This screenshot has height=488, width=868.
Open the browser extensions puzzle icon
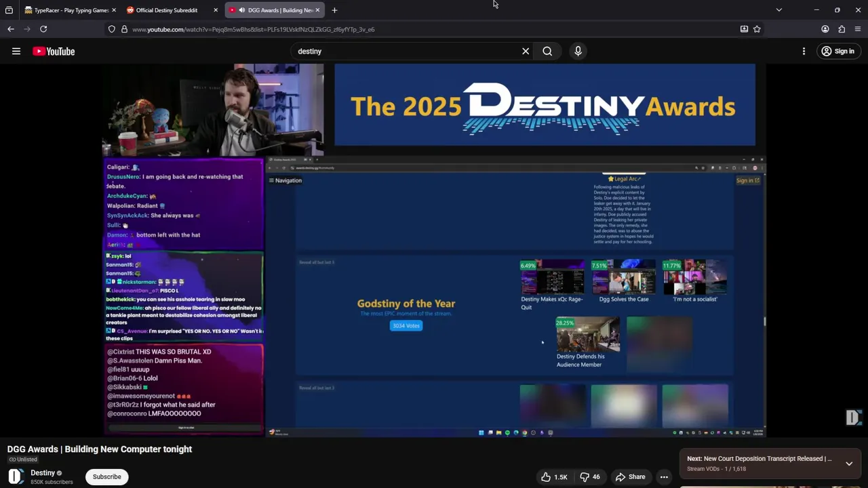click(842, 29)
